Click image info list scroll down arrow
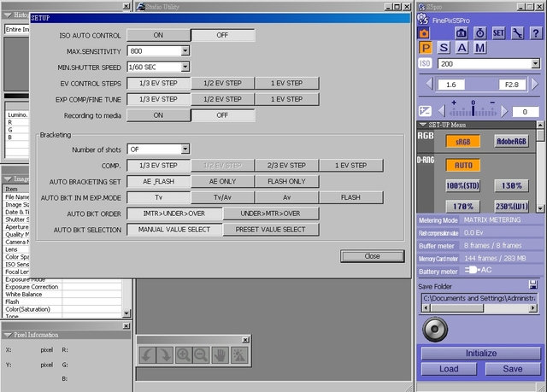547x392 pixels. coord(126,313)
